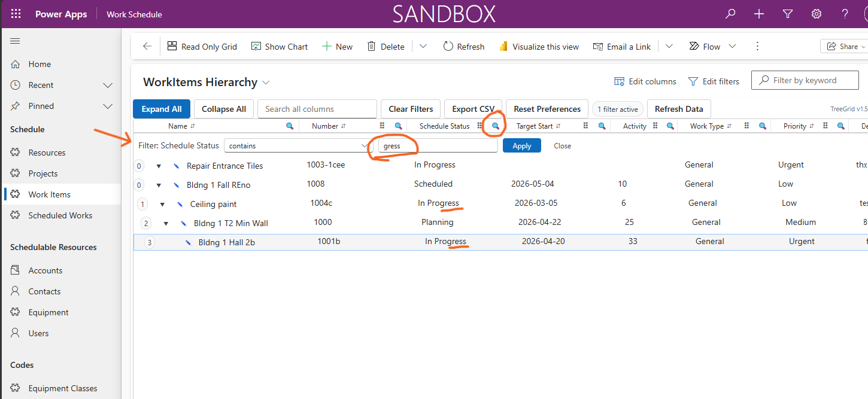Expand the Recent section chevron
This screenshot has height=399, width=868.
[x=108, y=86]
